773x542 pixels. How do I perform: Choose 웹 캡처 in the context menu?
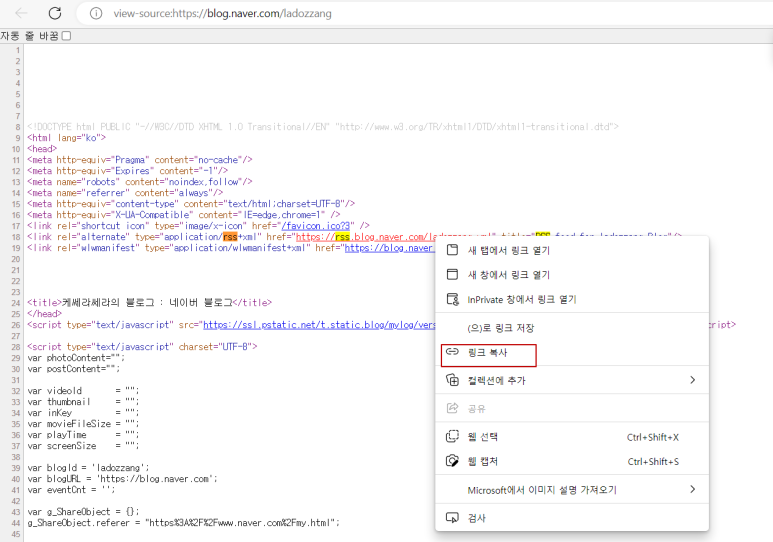[572, 462]
